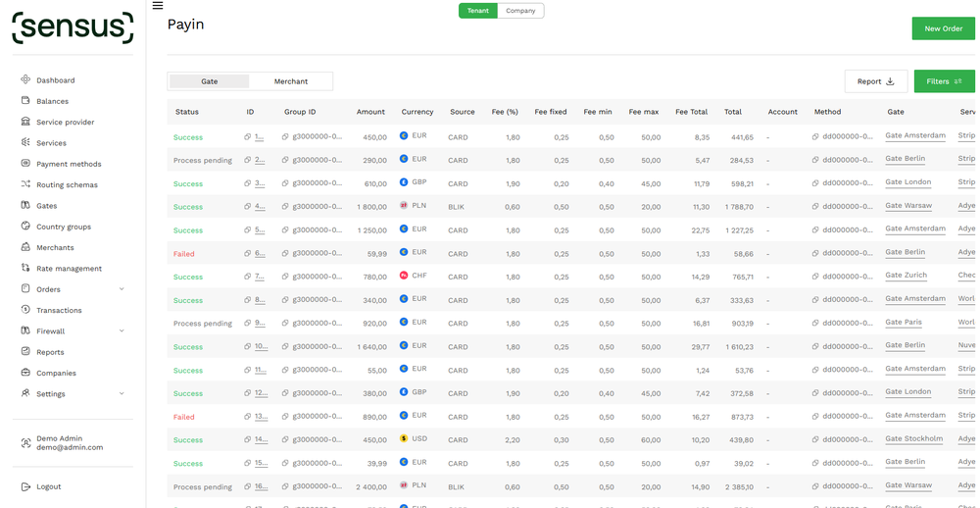This screenshot has height=508, width=980.
Task: Click the Payment methods icon
Action: pos(25,163)
